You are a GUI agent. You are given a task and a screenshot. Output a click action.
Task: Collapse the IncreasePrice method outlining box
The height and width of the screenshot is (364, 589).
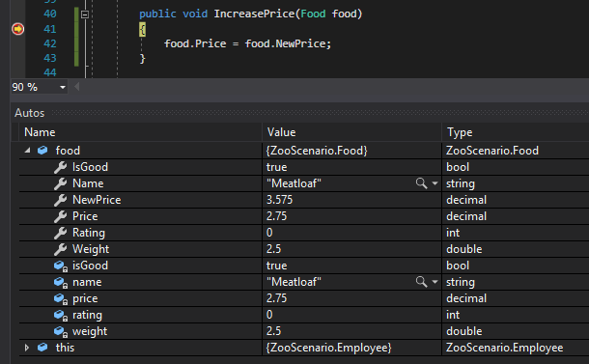point(85,14)
